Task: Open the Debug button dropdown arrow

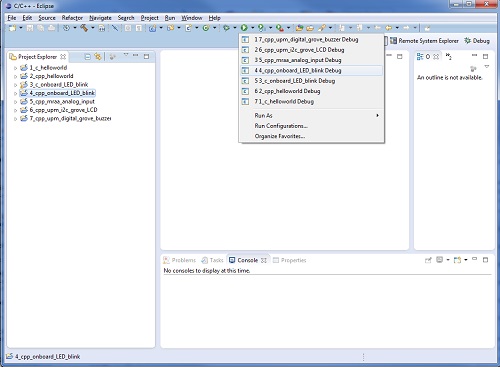Action: click(235, 28)
